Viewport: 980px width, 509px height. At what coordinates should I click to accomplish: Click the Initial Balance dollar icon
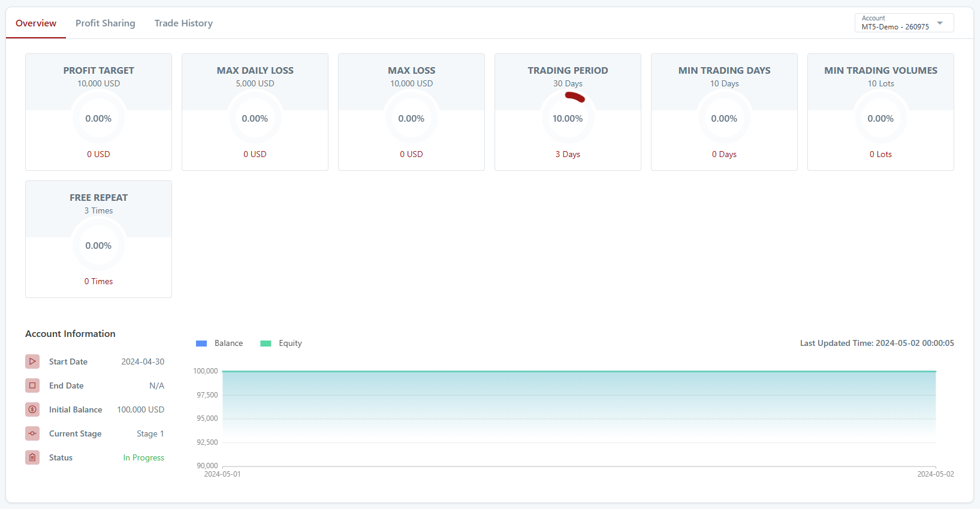32,409
